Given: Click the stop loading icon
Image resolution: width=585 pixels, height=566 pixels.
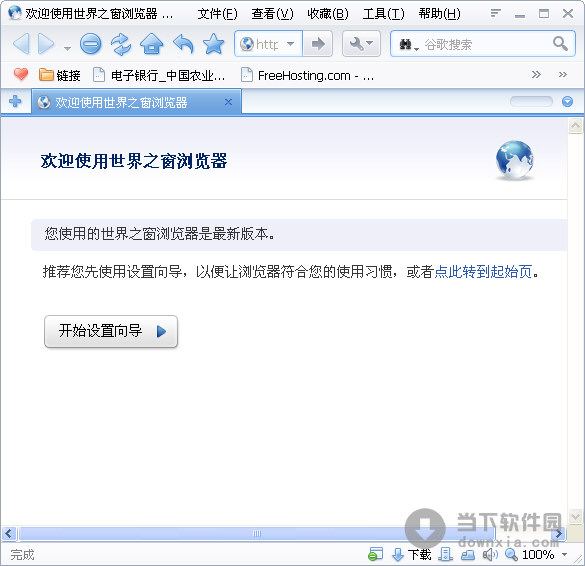Looking at the screenshot, I should pos(90,44).
